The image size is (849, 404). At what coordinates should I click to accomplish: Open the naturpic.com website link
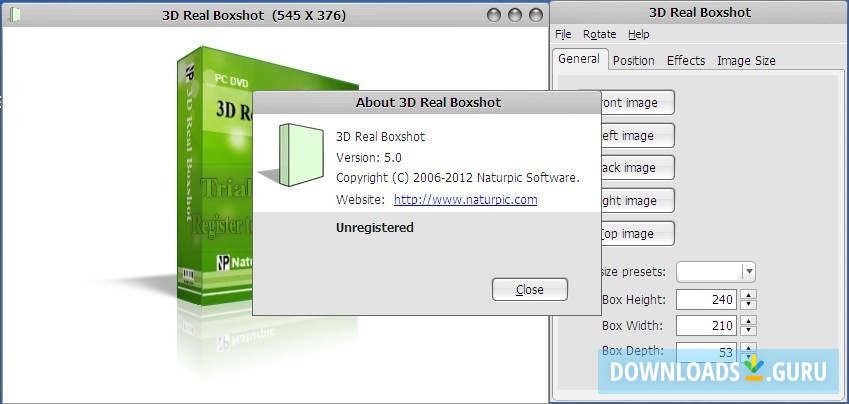click(x=466, y=199)
